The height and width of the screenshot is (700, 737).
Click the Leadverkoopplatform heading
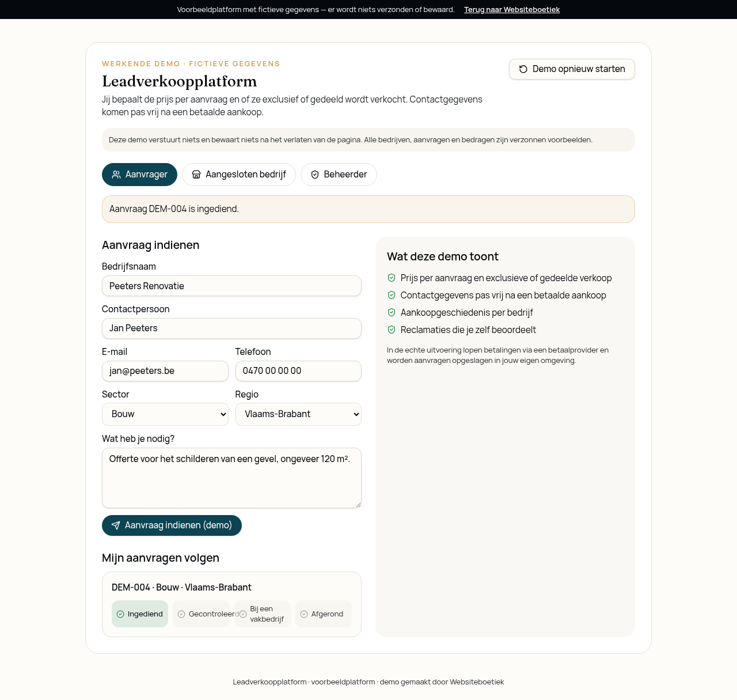(x=180, y=81)
